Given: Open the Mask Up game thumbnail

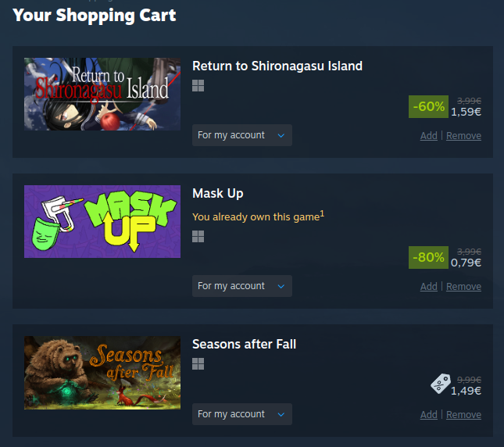Looking at the screenshot, I should [x=102, y=221].
